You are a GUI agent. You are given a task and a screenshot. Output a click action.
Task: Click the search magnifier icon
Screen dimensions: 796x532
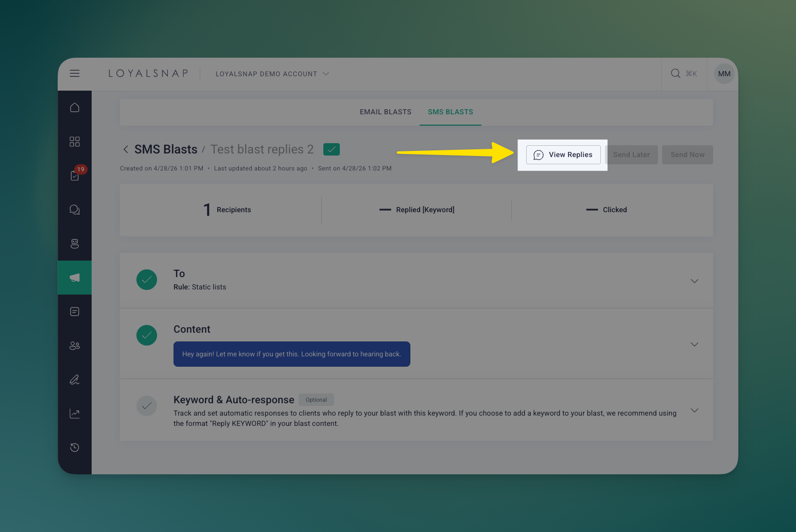pos(676,74)
